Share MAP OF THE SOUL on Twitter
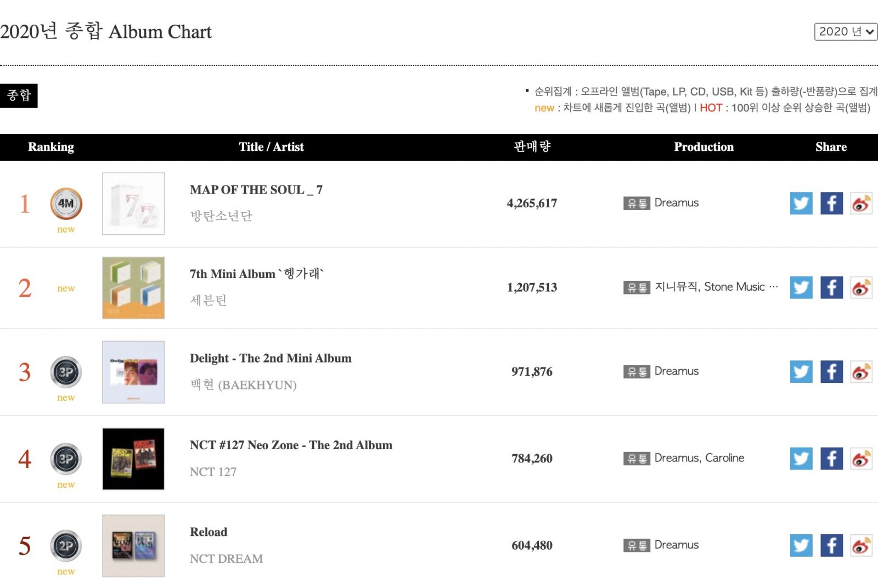Viewport: 878px width, 588px height. point(801,203)
